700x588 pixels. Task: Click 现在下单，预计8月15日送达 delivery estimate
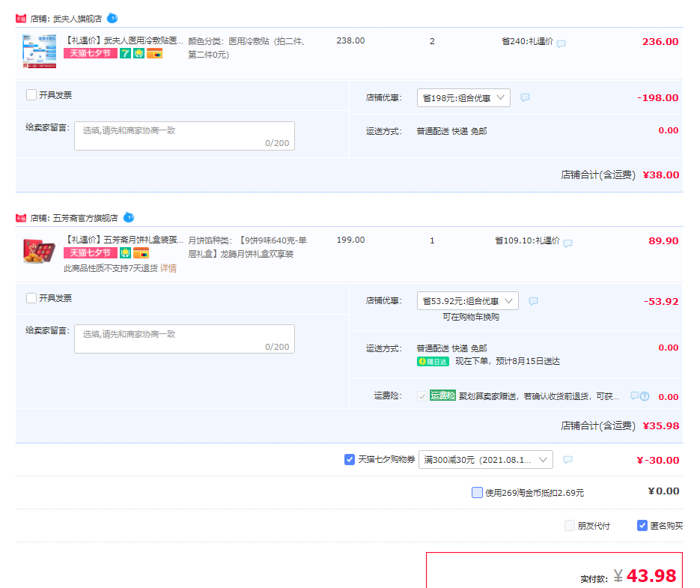508,361
